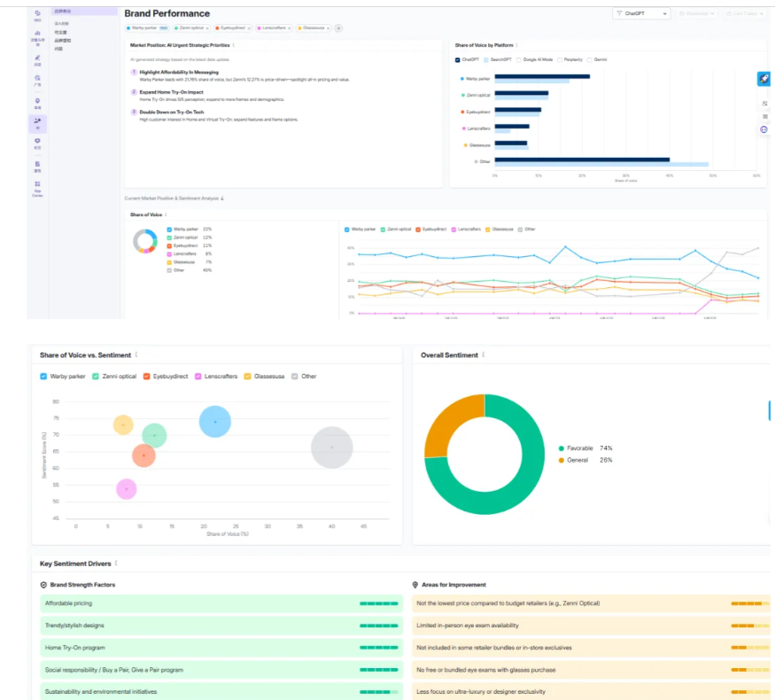Open the highlighted top item in the secondary sidebar
This screenshot has width=775, height=700.
[x=84, y=11]
